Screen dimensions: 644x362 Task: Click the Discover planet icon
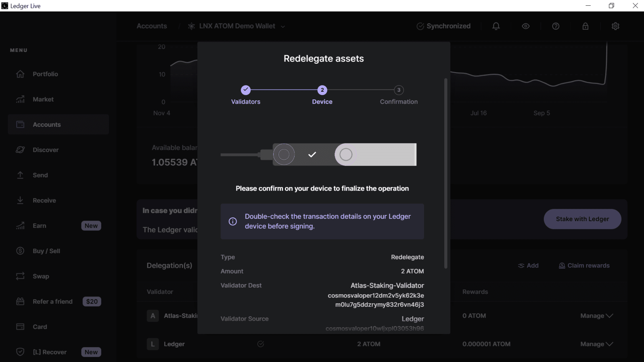point(20,150)
